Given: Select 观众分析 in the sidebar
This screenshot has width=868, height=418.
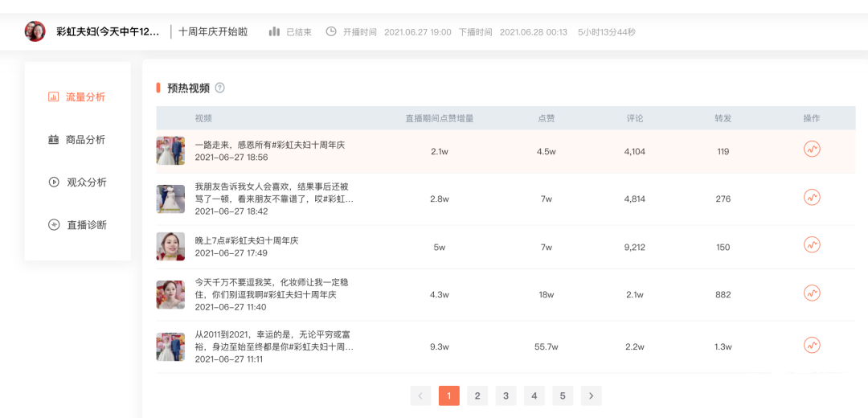Looking at the screenshot, I should (77, 182).
